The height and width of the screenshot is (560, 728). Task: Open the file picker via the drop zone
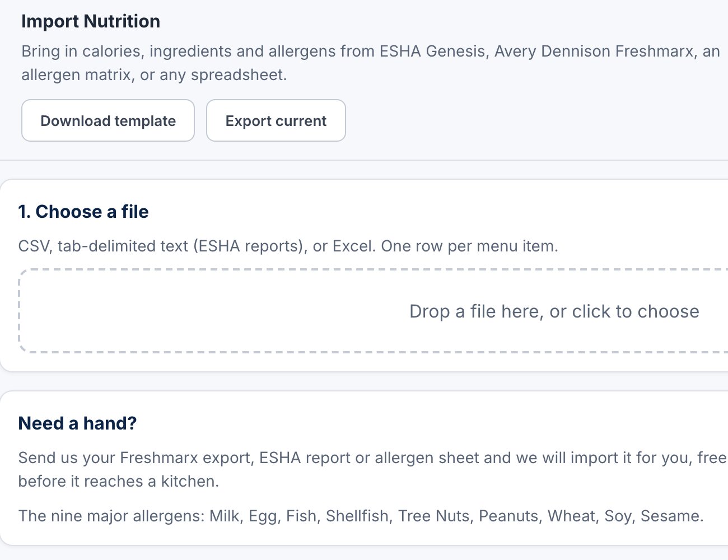point(374,311)
